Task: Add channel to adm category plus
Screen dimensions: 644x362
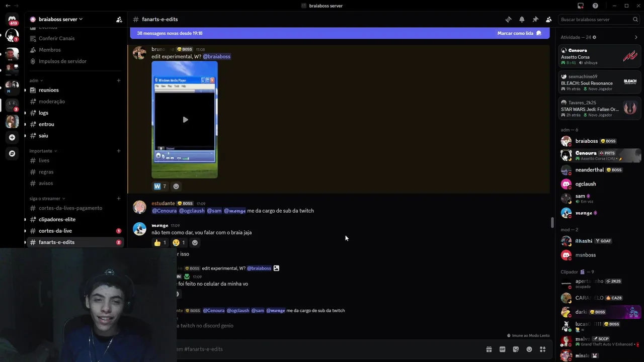Action: pos(119,80)
